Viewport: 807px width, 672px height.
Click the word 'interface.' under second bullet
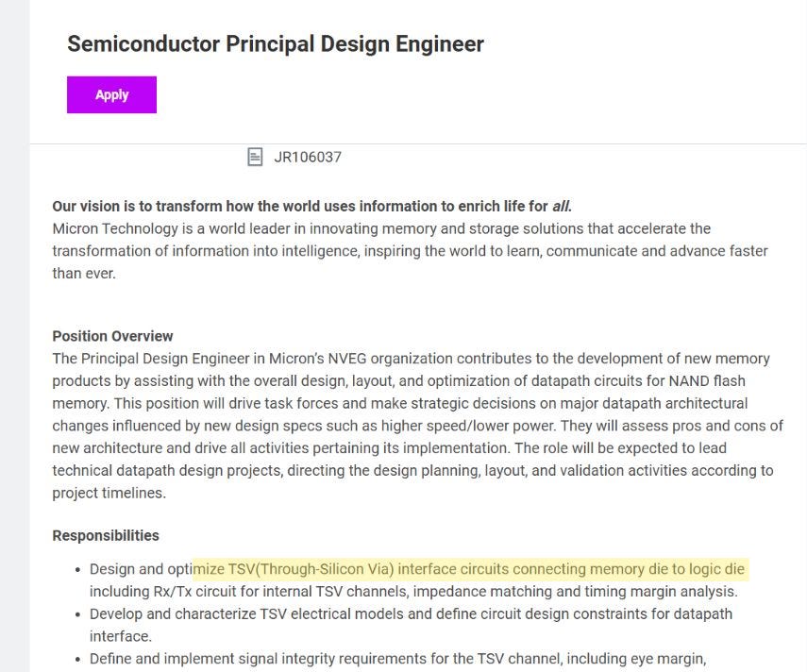[121, 636]
